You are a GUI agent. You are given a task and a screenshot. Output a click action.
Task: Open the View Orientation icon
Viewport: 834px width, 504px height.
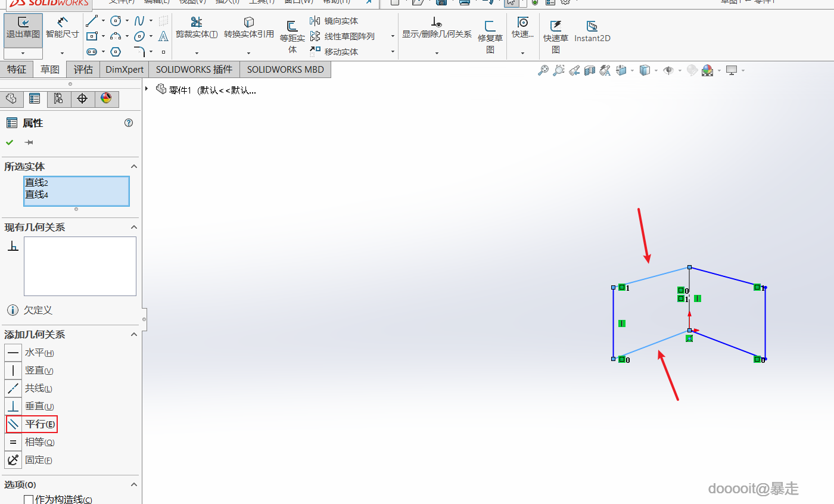[621, 70]
